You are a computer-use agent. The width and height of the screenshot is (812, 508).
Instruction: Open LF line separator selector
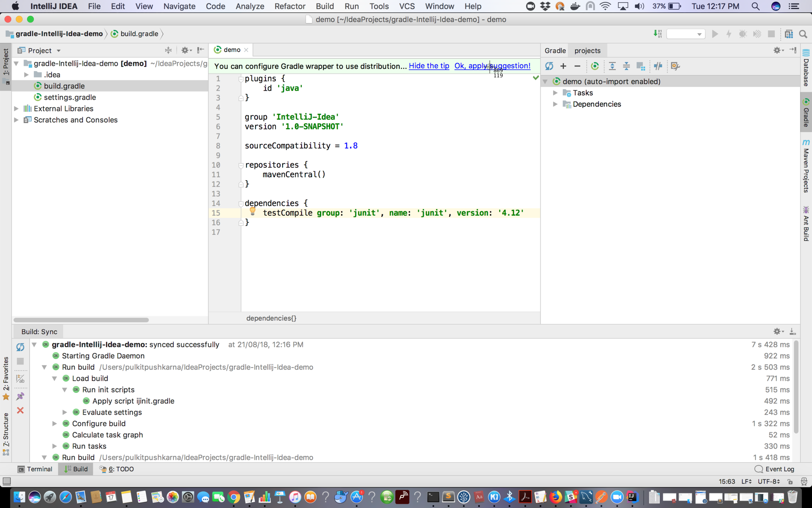pos(746,481)
